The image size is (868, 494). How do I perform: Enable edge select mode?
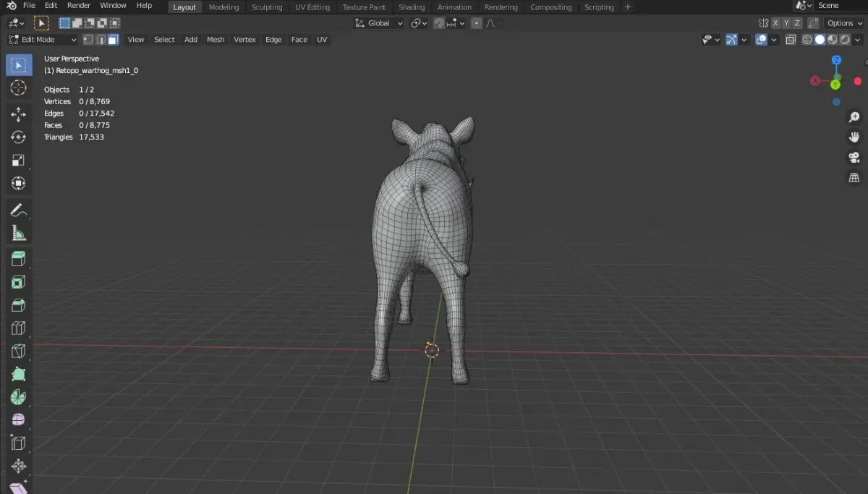point(101,40)
